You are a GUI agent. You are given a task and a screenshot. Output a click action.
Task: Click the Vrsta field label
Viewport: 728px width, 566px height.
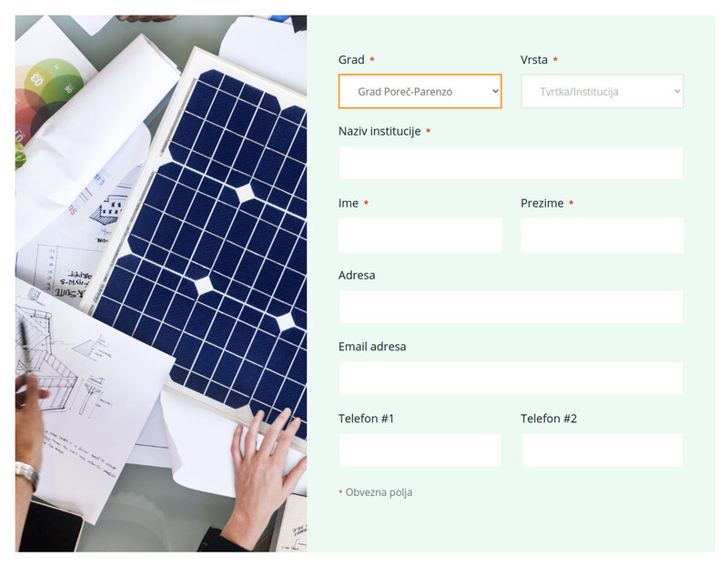(534, 60)
